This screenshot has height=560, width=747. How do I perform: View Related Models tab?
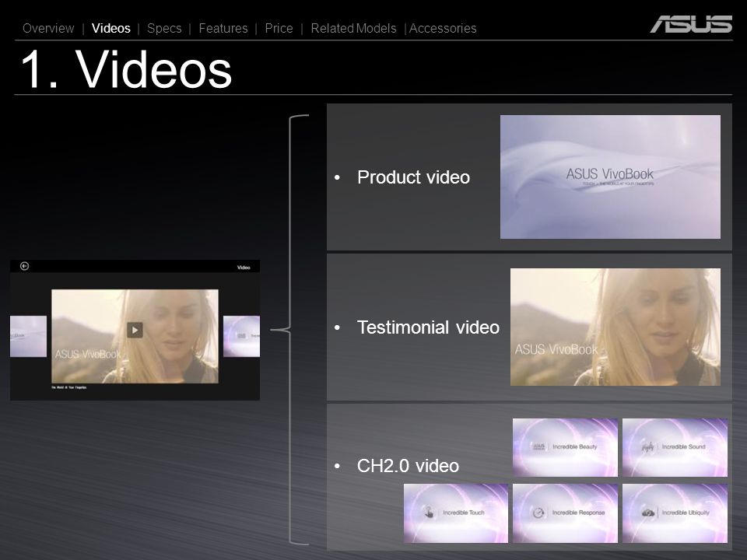pos(353,28)
